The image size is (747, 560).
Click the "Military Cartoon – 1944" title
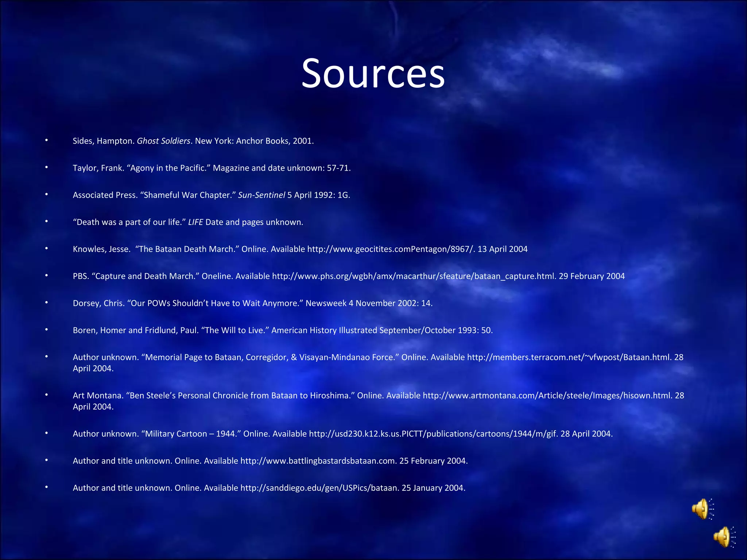click(191, 434)
